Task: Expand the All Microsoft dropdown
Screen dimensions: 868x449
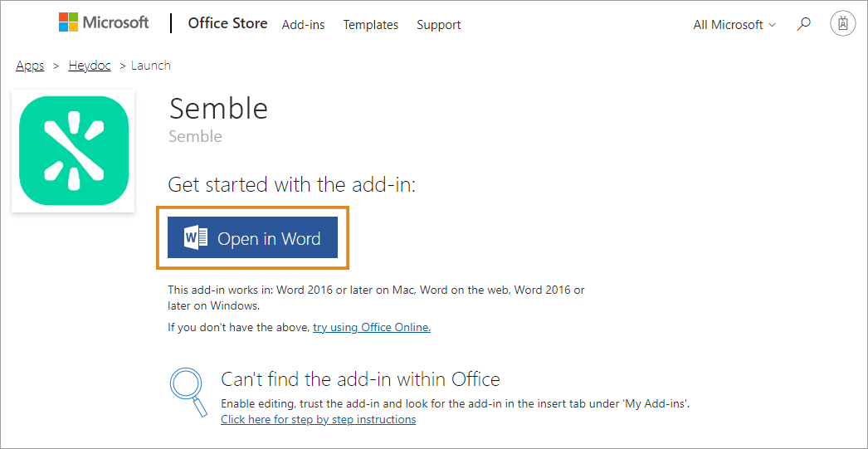Action: click(x=734, y=25)
